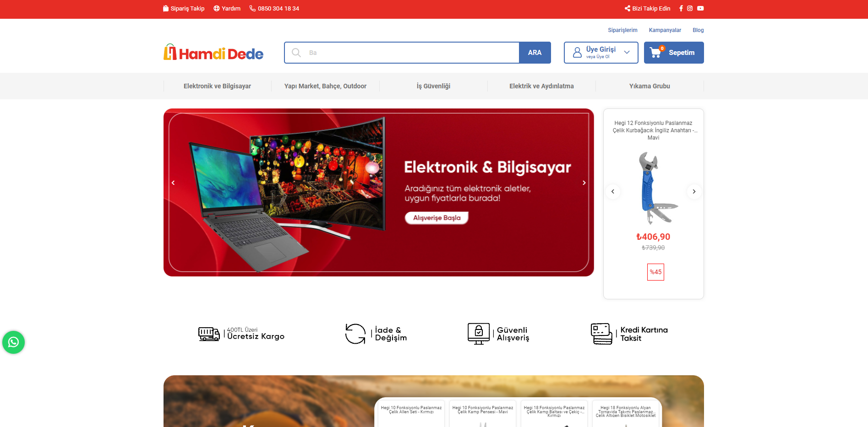The image size is (868, 427).
Task: Click the İade & Değişim refresh icon
Action: (355, 334)
